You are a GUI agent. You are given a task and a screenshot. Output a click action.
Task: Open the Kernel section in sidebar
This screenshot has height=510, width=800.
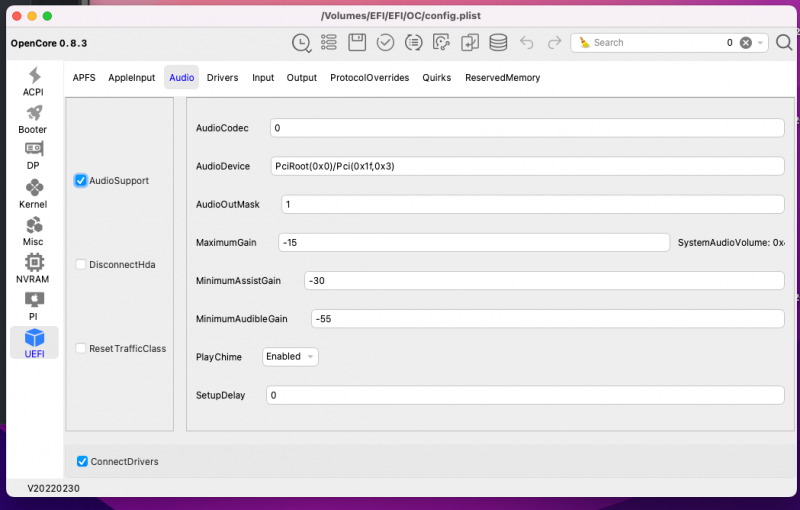point(34,194)
